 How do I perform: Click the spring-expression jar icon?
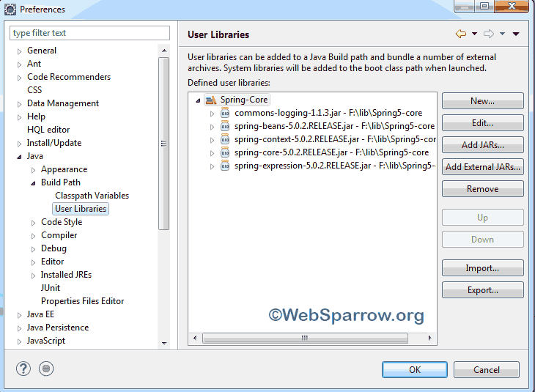[225, 166]
